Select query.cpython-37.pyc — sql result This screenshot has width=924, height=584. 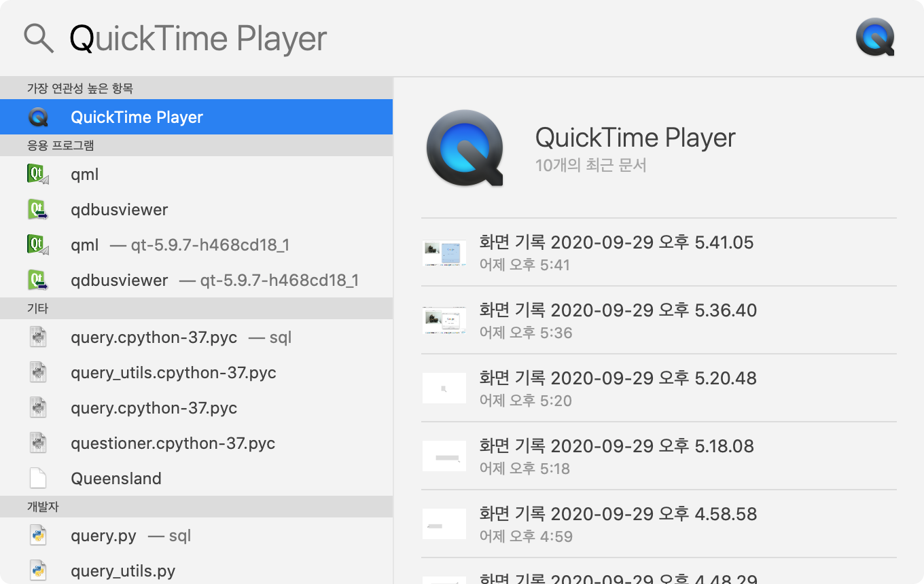coord(196,337)
